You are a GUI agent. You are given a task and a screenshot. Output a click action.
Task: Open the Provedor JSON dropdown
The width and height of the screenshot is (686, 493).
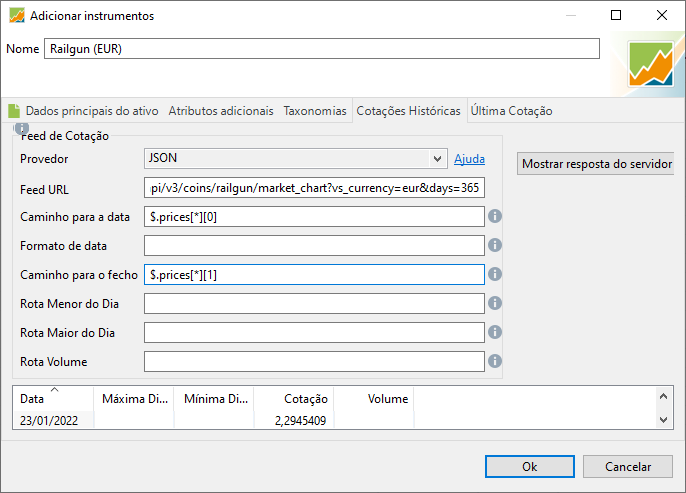[296, 158]
